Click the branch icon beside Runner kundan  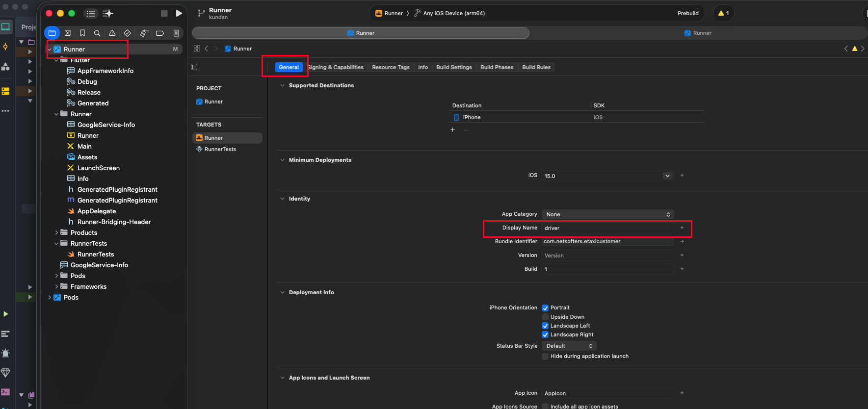point(201,13)
